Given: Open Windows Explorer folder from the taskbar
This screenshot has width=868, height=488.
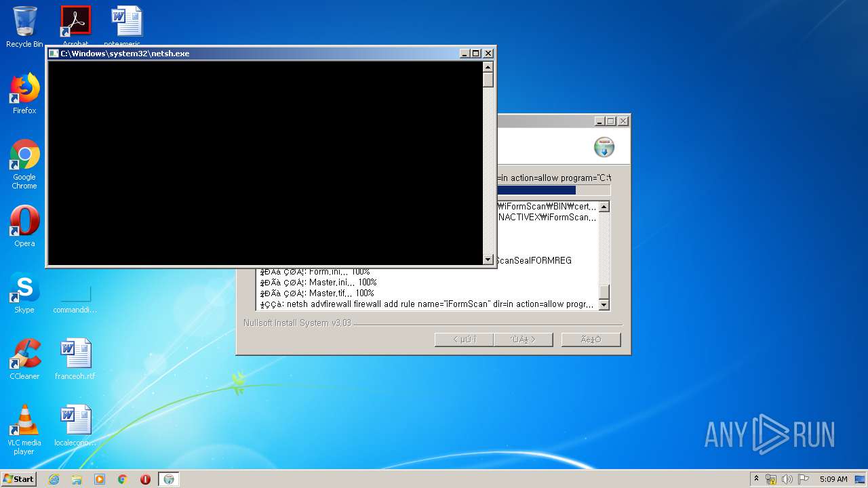Looking at the screenshot, I should click(x=77, y=479).
